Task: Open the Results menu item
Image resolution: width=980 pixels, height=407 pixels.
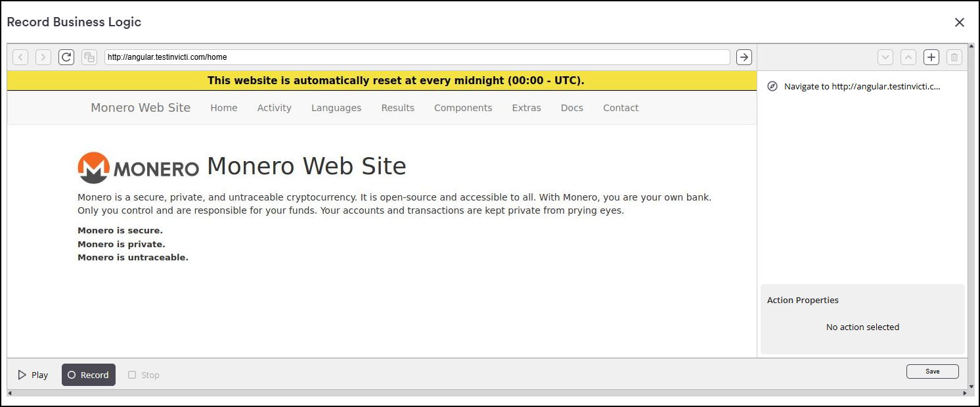Action: coord(397,108)
